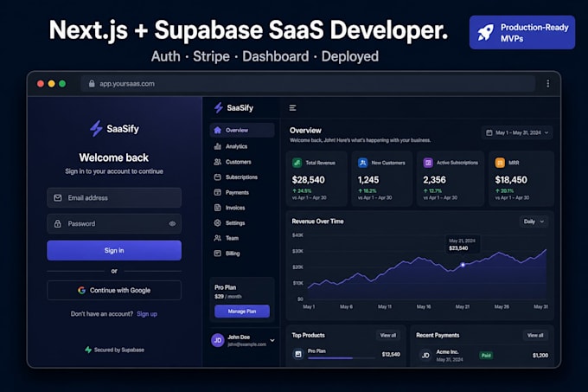Click Continue with Google button
The image size is (588, 392).
(114, 290)
